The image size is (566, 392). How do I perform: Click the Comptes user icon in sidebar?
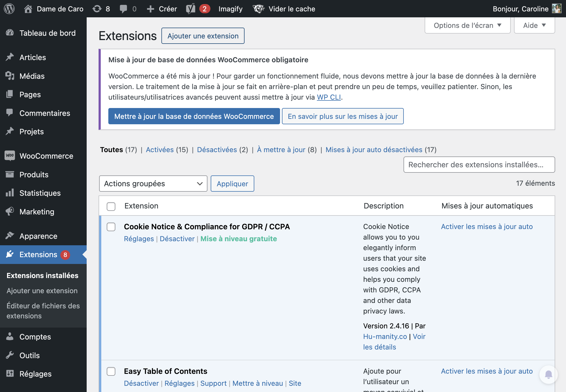pyautogui.click(x=10, y=337)
